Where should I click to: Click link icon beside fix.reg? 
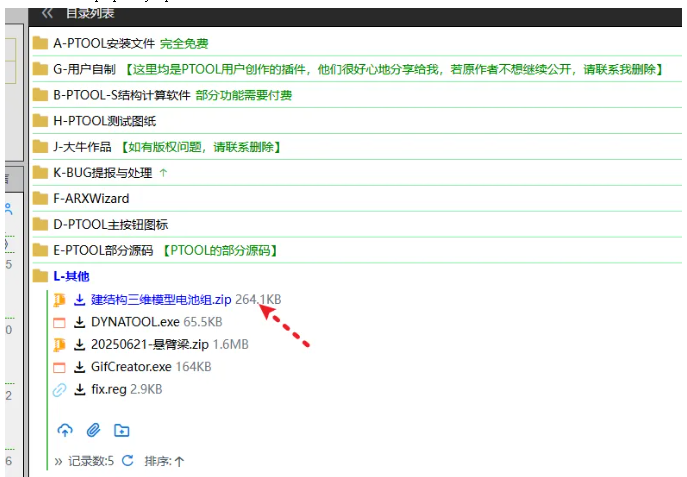59,390
